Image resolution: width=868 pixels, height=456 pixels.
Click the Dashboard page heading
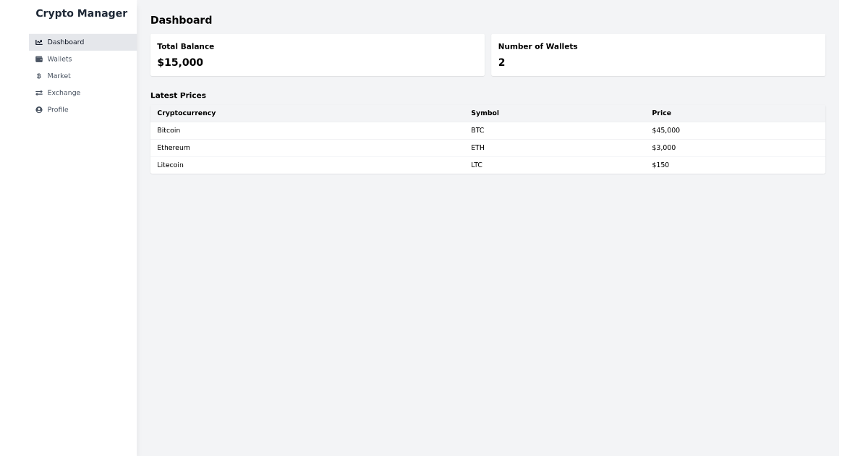tap(180, 20)
